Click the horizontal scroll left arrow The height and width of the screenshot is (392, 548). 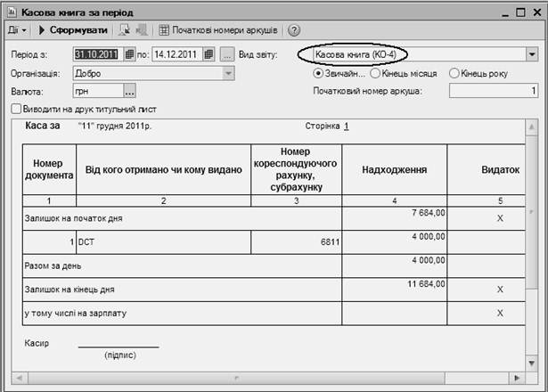point(20,378)
